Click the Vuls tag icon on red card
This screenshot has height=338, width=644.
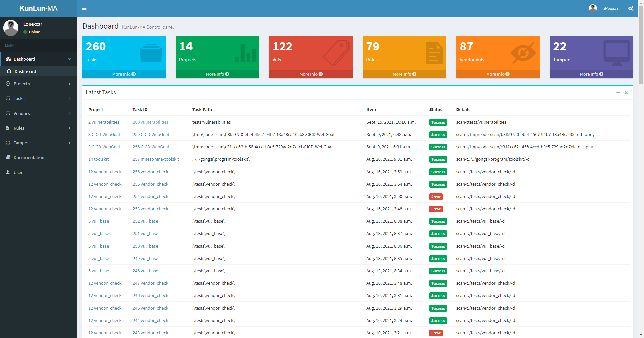click(336, 53)
